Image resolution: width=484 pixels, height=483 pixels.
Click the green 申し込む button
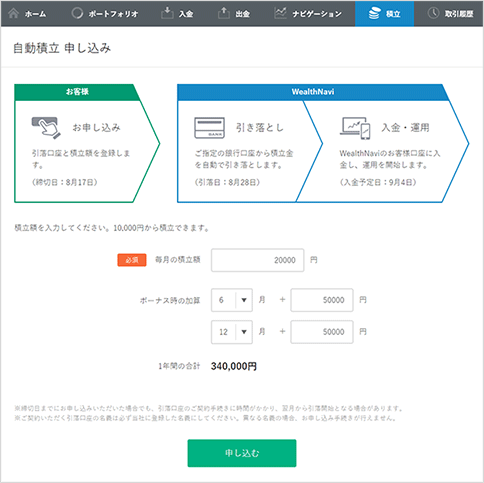tap(242, 453)
